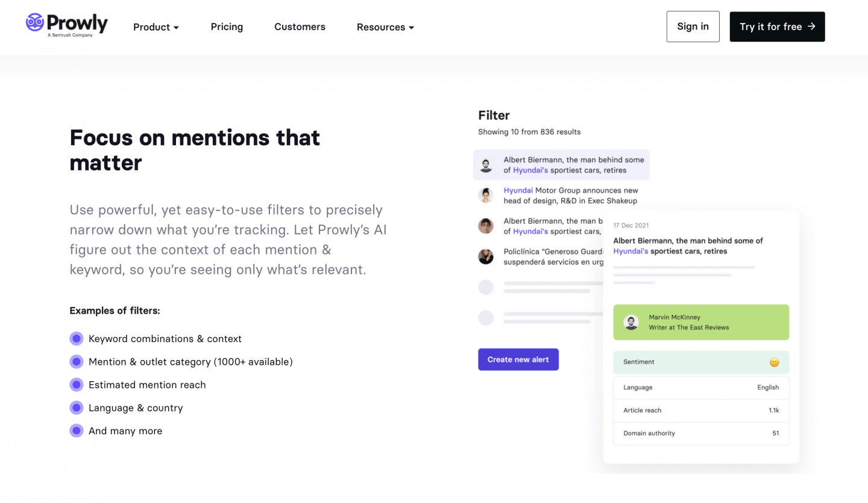Select the highlighted Albert Biermann mention card
Image resolution: width=868 pixels, height=503 pixels.
(561, 165)
